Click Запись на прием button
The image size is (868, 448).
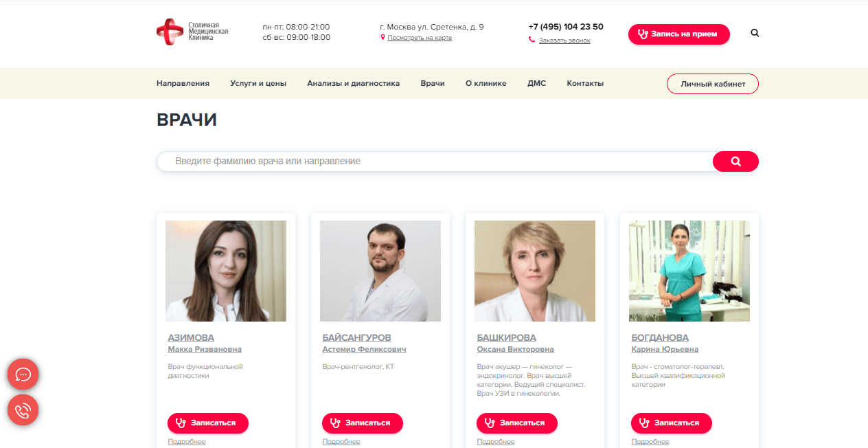pyautogui.click(x=678, y=34)
